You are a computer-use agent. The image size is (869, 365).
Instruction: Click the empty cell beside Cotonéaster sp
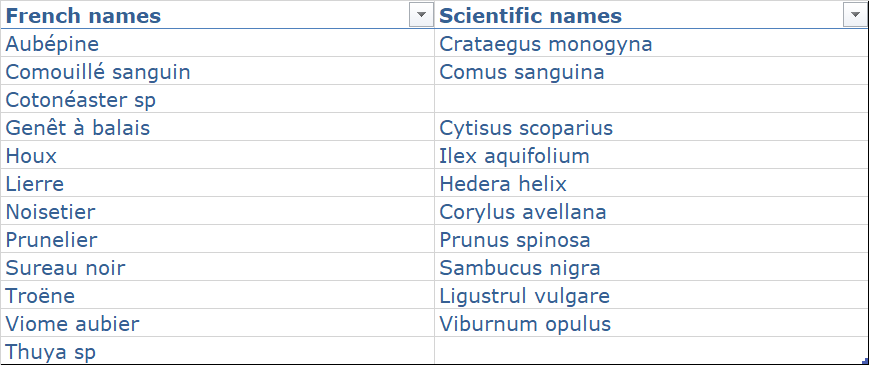[x=652, y=100]
